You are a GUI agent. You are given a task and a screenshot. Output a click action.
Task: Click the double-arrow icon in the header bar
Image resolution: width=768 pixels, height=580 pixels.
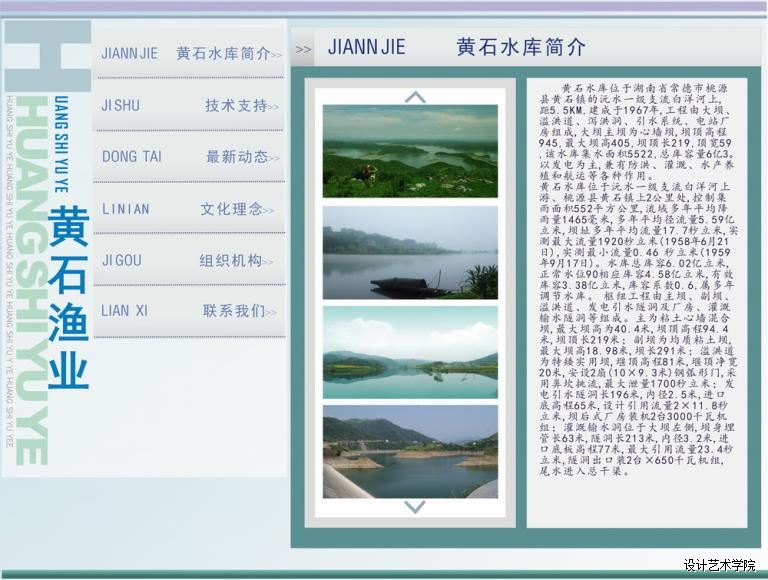(x=304, y=48)
